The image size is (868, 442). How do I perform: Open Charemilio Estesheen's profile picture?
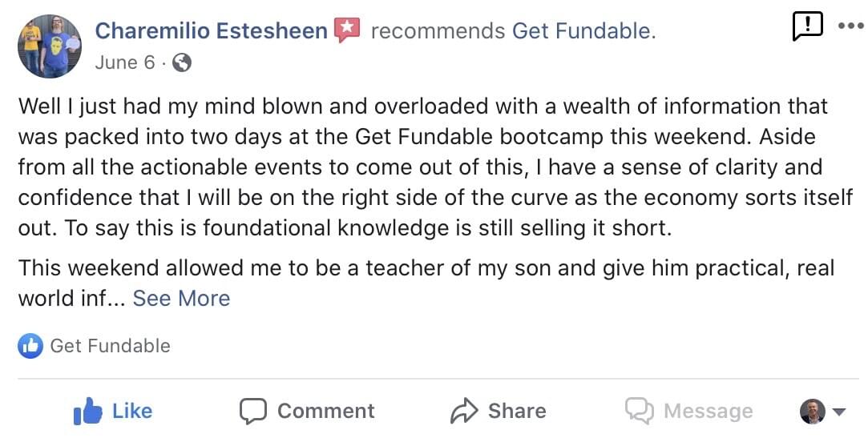click(49, 46)
